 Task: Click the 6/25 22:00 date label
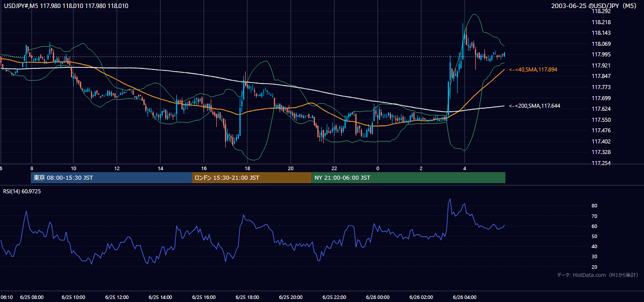(335, 297)
